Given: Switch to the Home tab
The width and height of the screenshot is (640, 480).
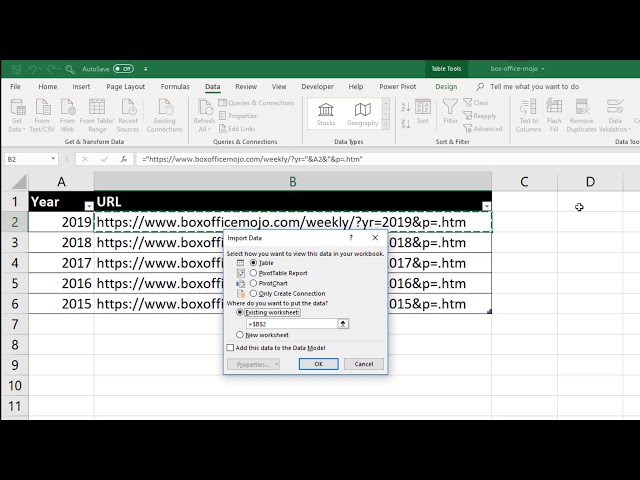Looking at the screenshot, I should 48,87.
